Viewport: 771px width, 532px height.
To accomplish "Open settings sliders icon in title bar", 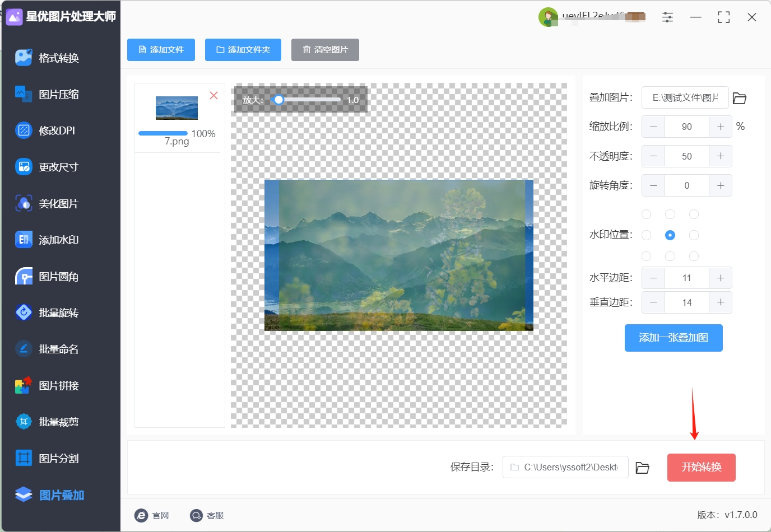I will tap(667, 17).
